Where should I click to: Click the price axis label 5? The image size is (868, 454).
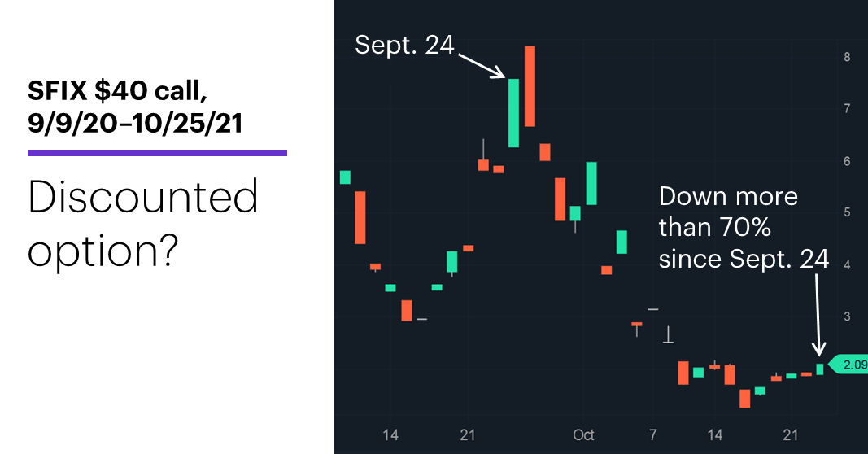point(847,212)
